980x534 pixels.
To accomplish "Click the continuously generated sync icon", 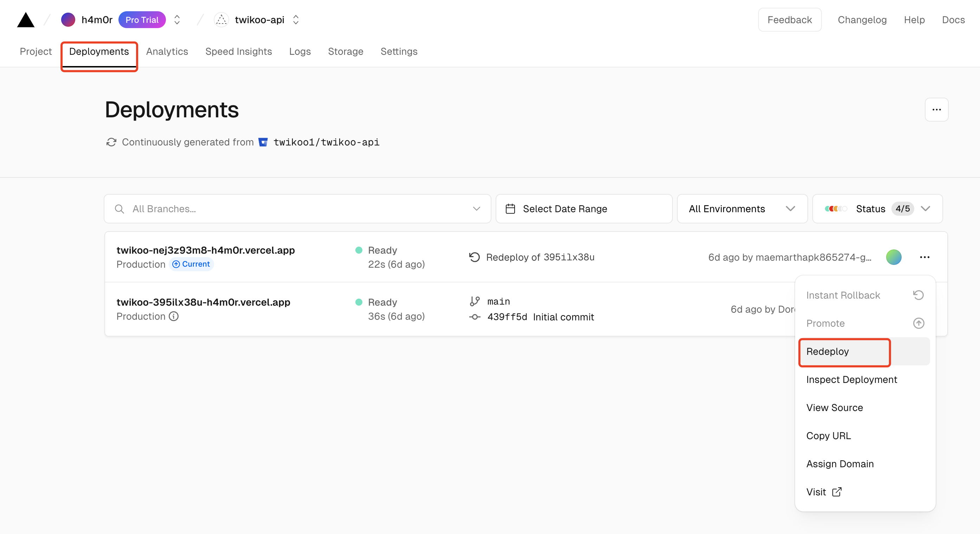I will pos(111,142).
